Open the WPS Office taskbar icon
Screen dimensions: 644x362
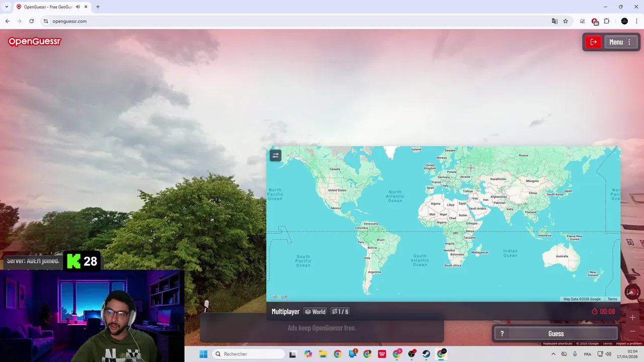point(382,354)
